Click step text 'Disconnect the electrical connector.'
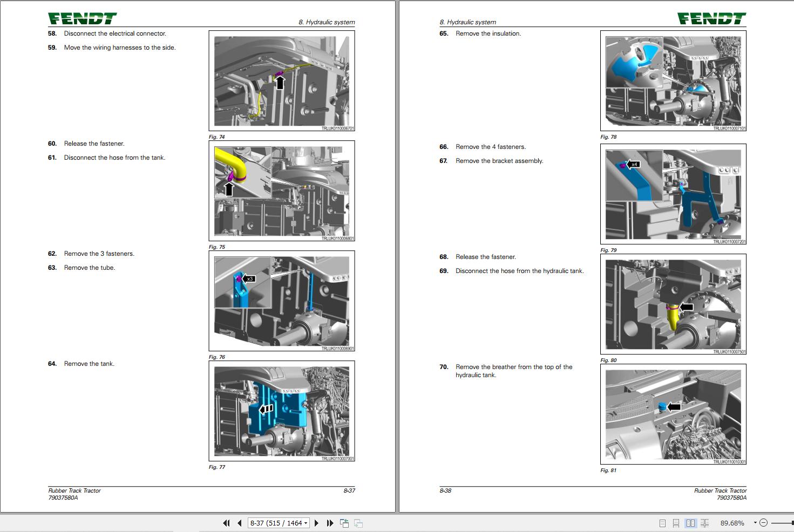 point(115,33)
